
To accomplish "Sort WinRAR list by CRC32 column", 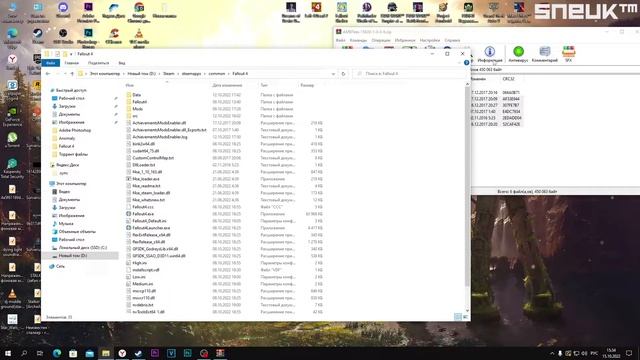I will tap(509, 79).
